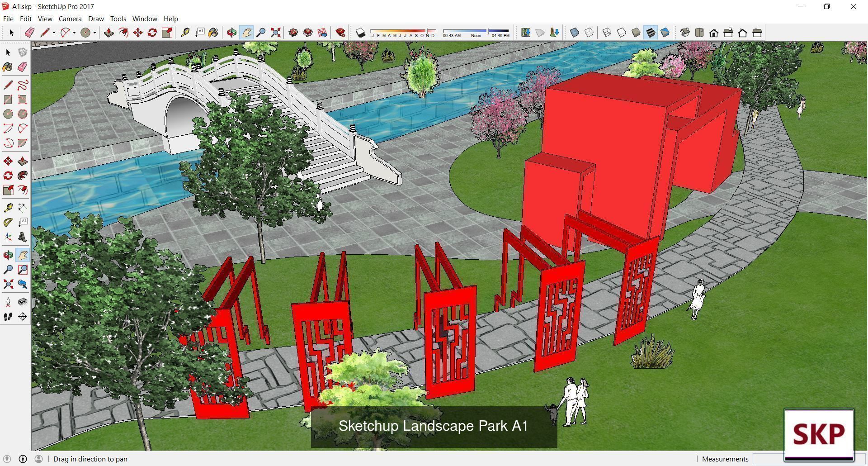This screenshot has width=868, height=466.
Task: Select the Axes tool
Action: pyautogui.click(x=8, y=237)
